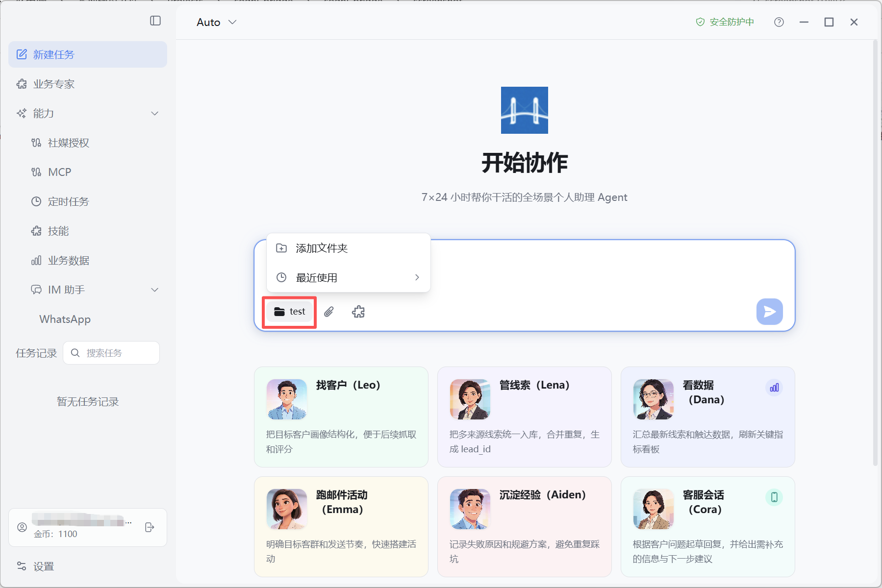Screen dimensions: 882x588
Task: Click the clock icon next to 定时任务
Action: click(36, 201)
